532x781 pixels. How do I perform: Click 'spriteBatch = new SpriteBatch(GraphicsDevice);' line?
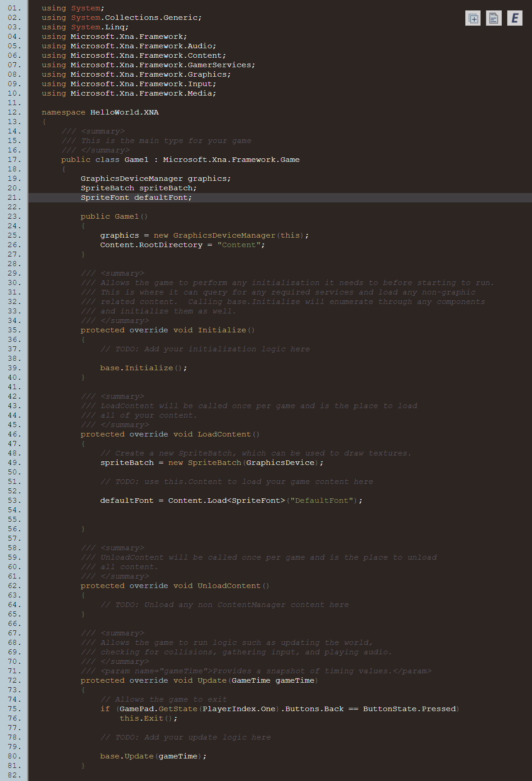212,463
